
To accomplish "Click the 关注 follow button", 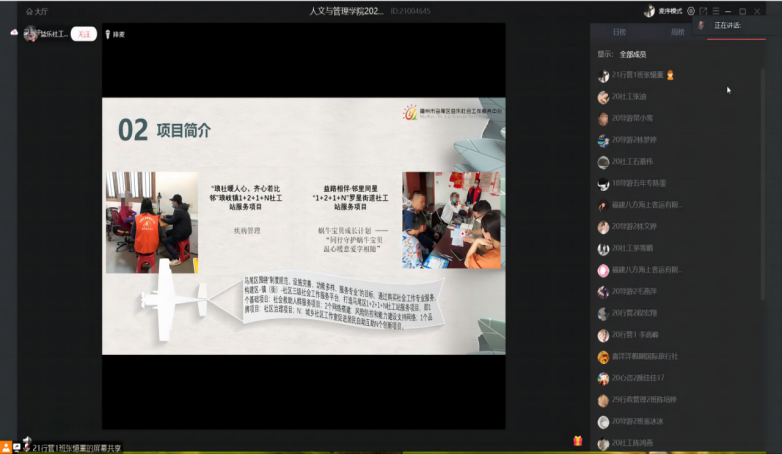I will (83, 34).
